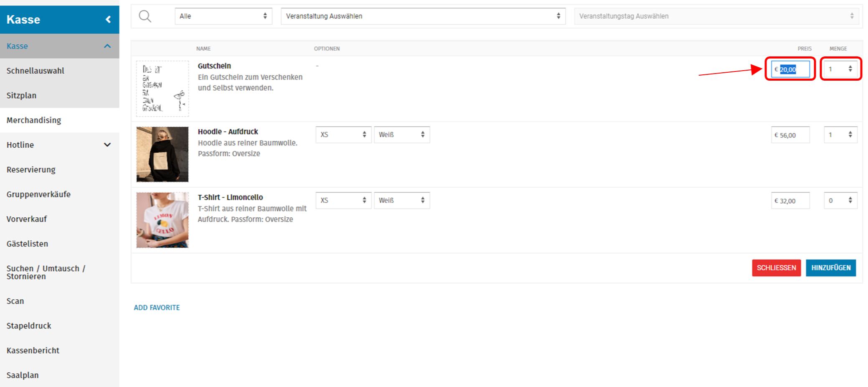This screenshot has height=387, width=868.
Task: Open Veranstaltung Auswählen dropdown
Action: (x=423, y=16)
